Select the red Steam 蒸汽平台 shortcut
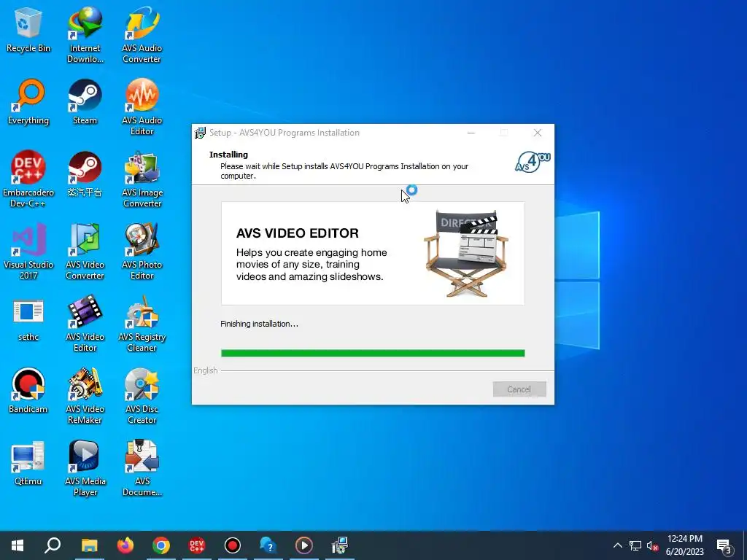747x560 pixels. [85, 175]
